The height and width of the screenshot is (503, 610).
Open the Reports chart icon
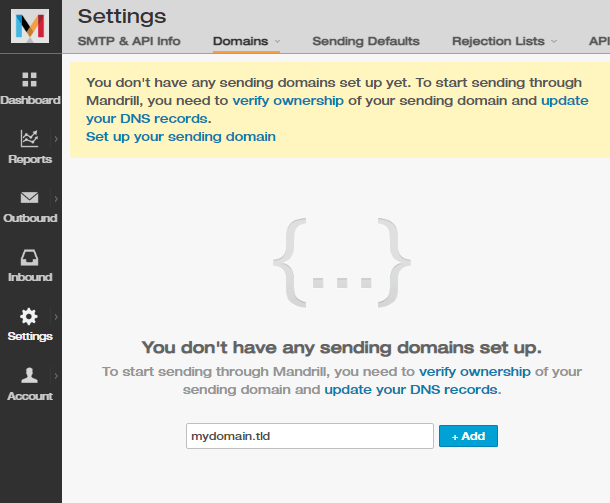click(30, 138)
